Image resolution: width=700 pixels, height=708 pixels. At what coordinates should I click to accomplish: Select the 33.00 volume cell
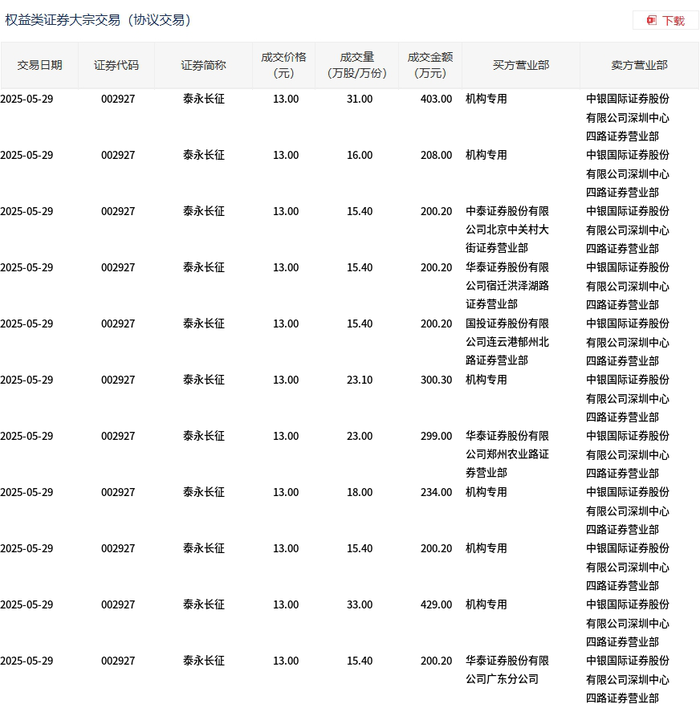[359, 605]
